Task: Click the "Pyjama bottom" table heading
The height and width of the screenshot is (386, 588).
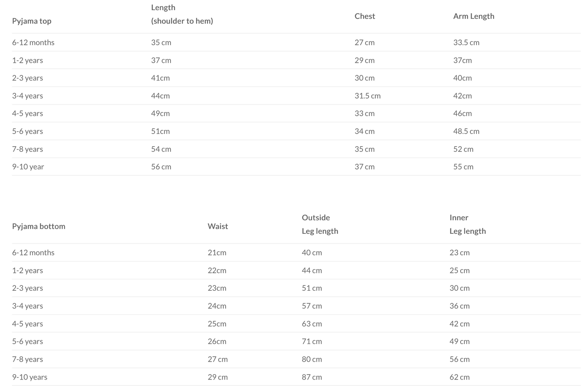Action: (x=39, y=226)
